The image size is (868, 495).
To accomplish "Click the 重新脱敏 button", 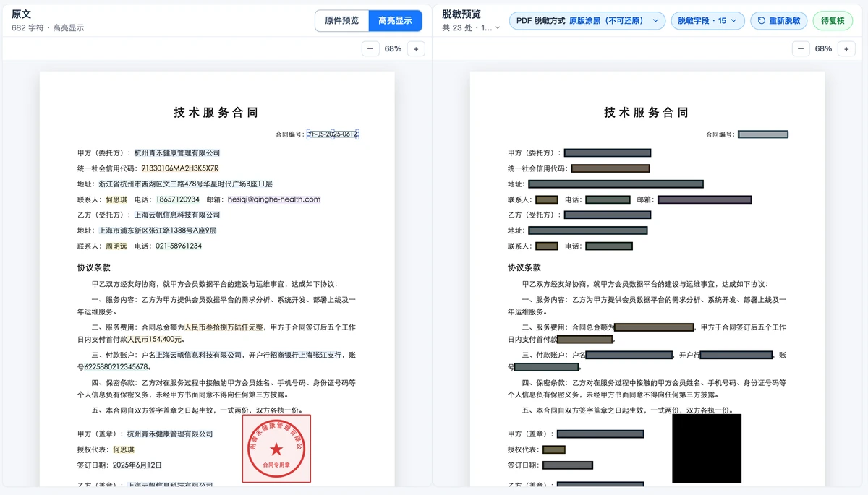I will (779, 21).
